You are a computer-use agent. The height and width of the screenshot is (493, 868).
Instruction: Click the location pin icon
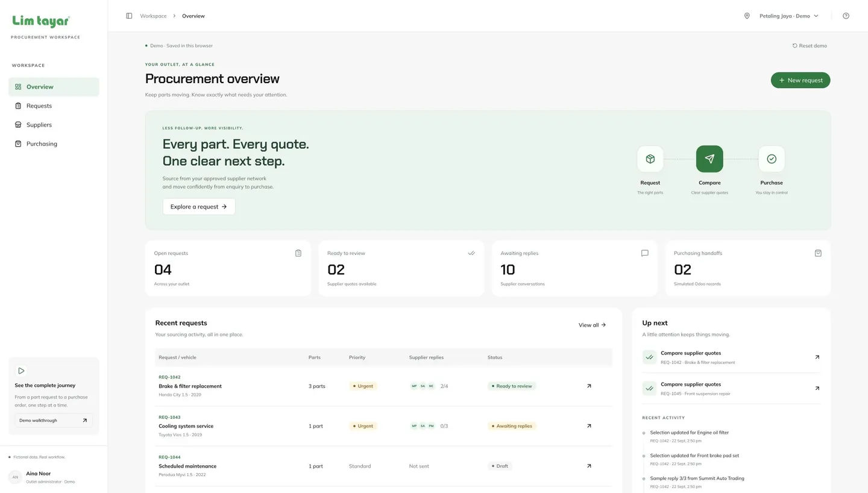click(747, 16)
